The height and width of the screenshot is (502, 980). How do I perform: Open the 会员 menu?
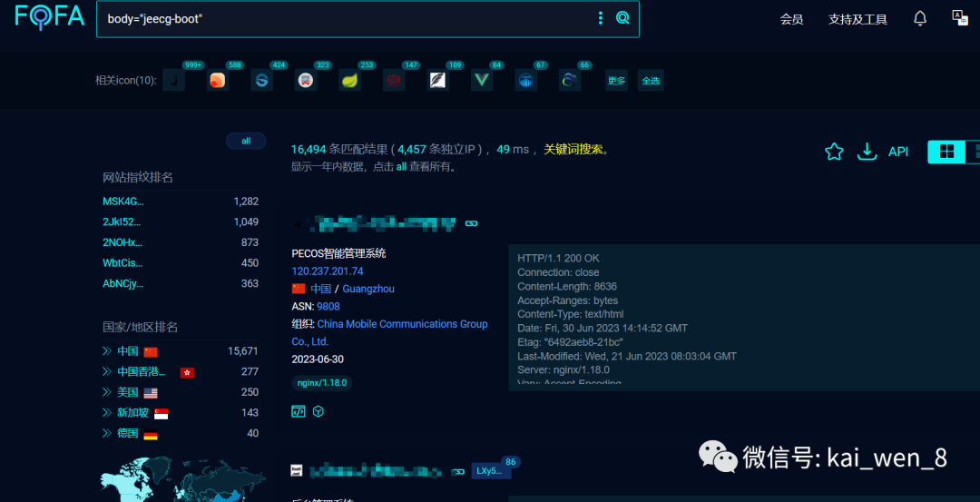click(791, 19)
